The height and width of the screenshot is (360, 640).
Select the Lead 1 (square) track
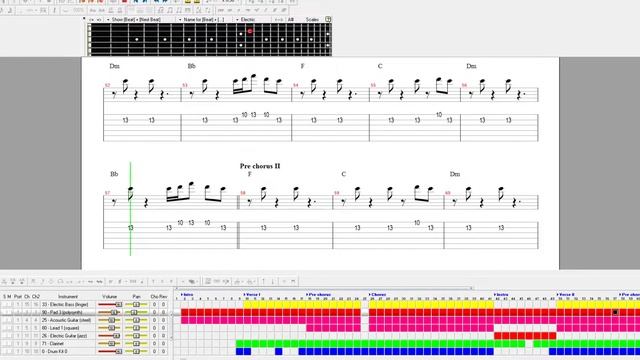tap(60, 328)
